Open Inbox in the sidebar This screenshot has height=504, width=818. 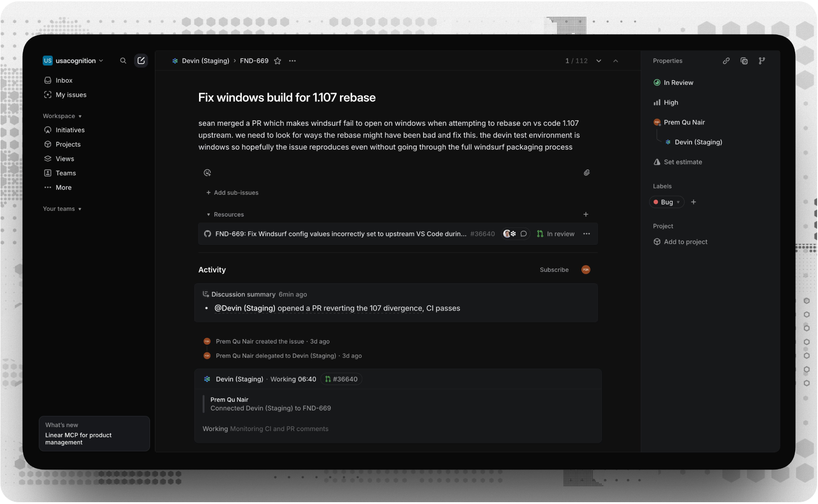(x=64, y=80)
